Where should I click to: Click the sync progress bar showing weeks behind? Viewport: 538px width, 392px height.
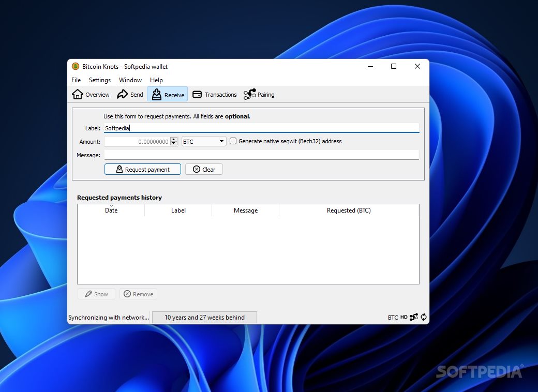pos(204,317)
